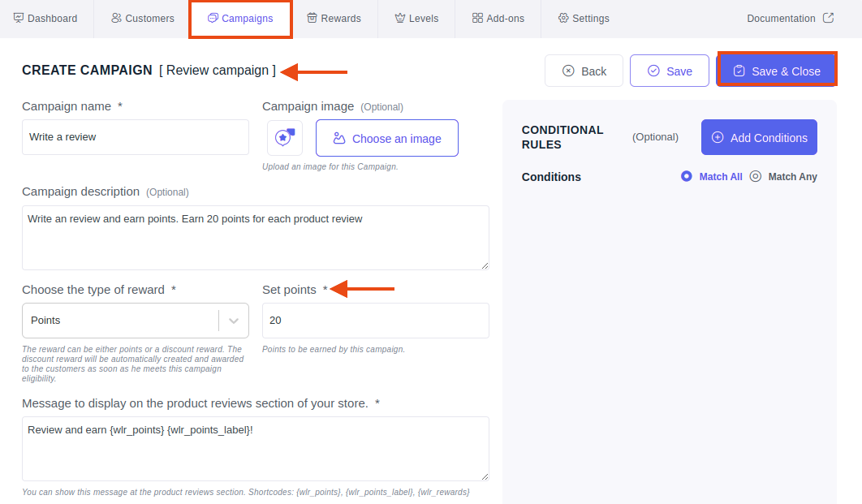Click the Set points input field

click(x=376, y=321)
